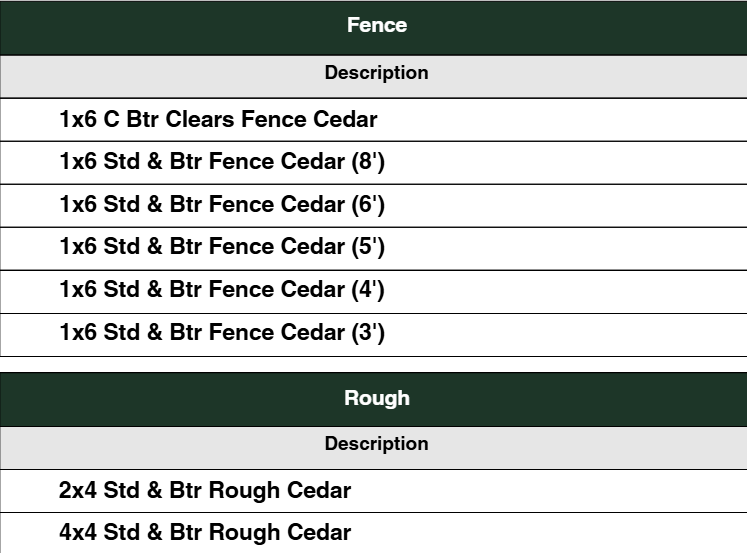Select the Description column header under Rough

[x=376, y=444]
